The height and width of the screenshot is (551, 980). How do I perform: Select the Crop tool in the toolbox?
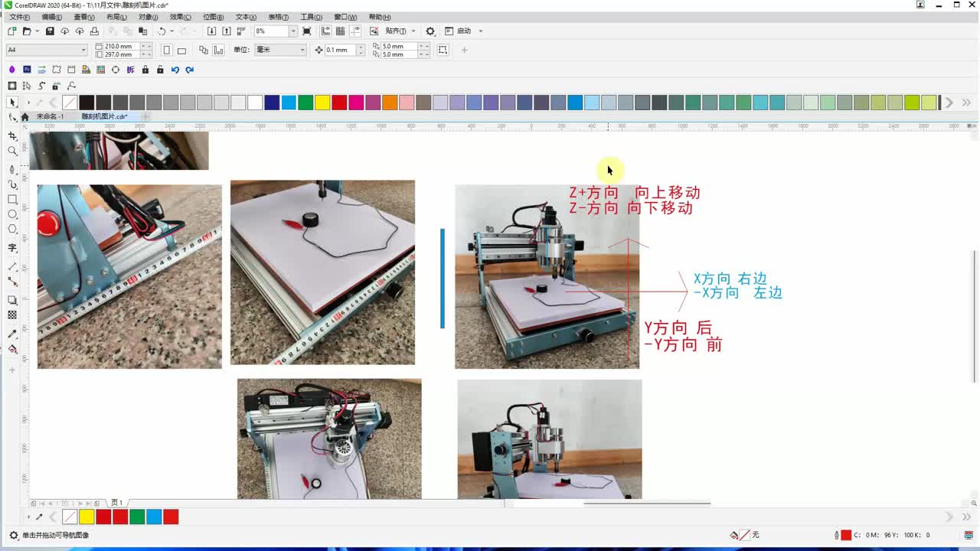(12, 135)
